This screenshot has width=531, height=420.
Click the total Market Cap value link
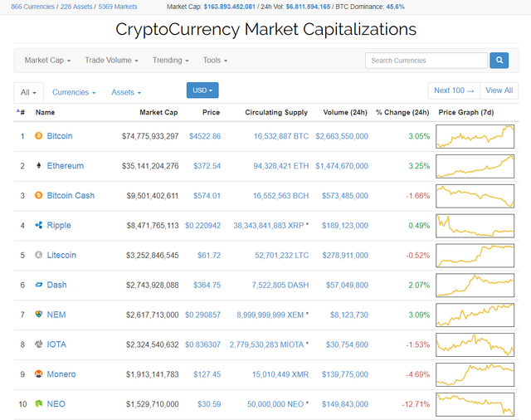click(229, 7)
